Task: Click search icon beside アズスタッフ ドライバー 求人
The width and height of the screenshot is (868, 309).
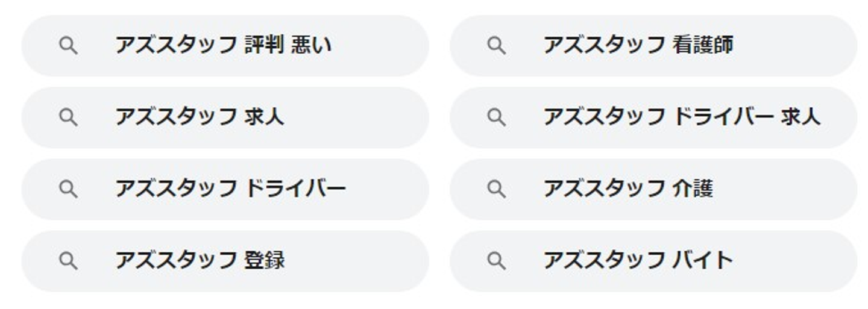Action: point(496,117)
